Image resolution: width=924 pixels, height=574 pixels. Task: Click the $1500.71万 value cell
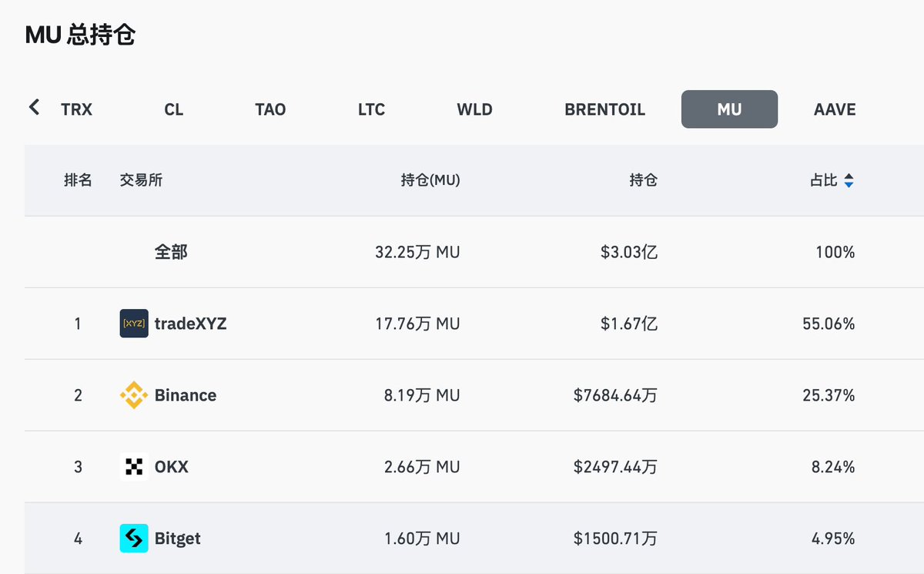pos(616,539)
